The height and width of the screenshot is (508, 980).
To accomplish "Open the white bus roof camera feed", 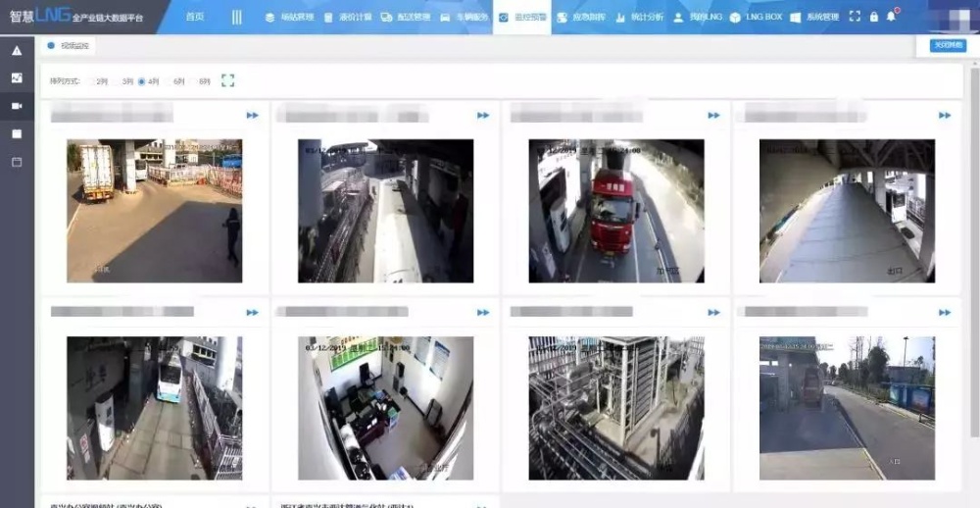I will tap(385, 211).
